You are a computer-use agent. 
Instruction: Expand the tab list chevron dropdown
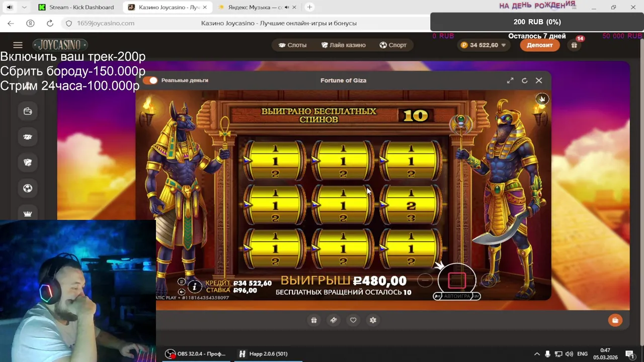25,8
